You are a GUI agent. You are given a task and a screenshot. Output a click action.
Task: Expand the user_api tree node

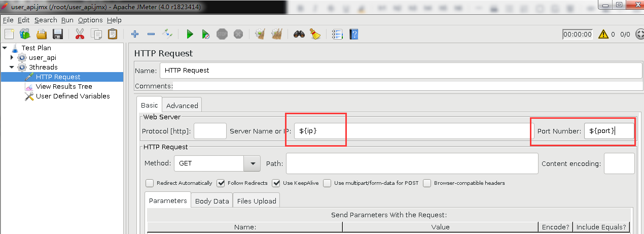point(12,57)
